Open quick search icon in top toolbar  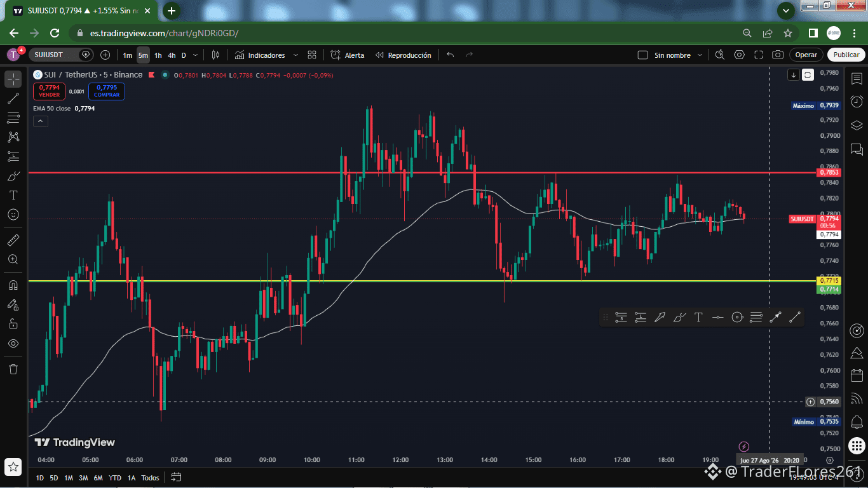point(720,55)
